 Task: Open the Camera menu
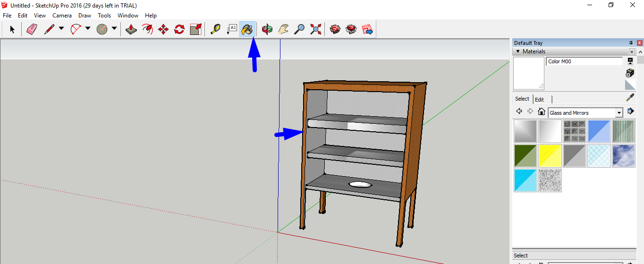pyautogui.click(x=62, y=16)
